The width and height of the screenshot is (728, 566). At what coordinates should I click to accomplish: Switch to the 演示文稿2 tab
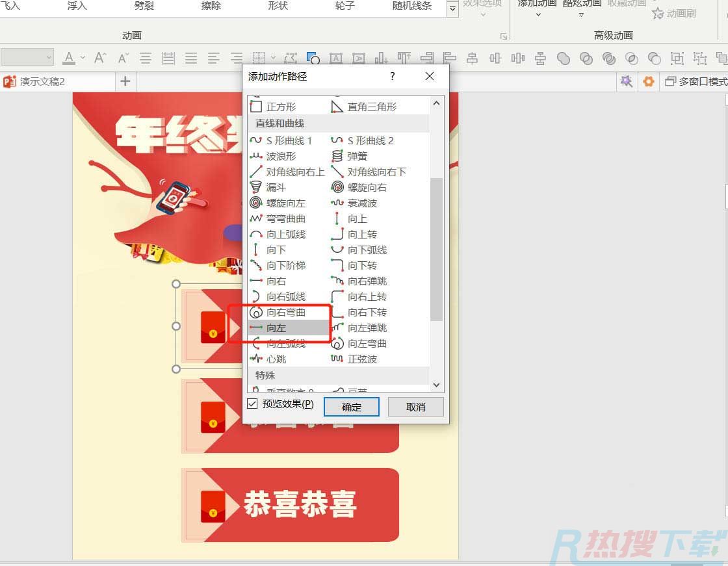[42, 82]
